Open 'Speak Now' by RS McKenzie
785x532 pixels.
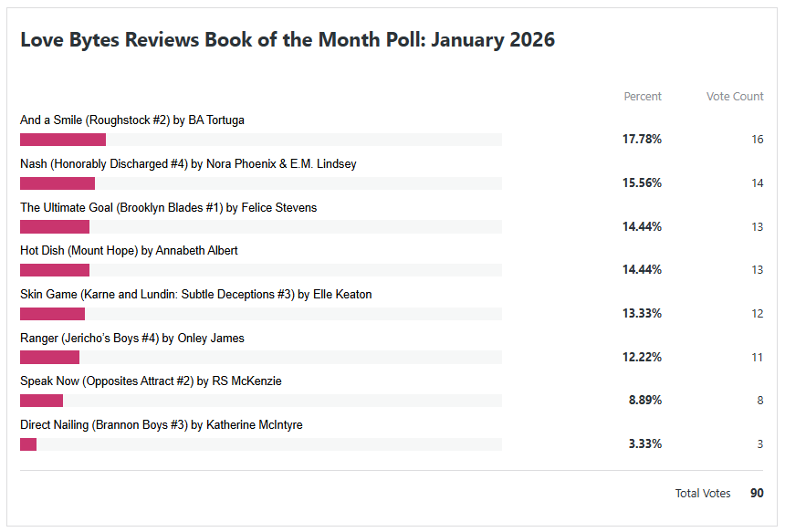pyautogui.click(x=151, y=381)
